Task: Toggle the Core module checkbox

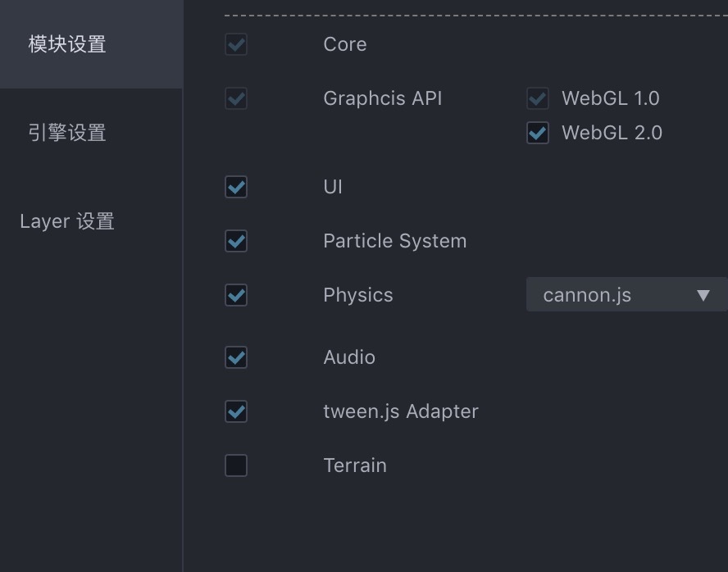Action: click(x=236, y=44)
